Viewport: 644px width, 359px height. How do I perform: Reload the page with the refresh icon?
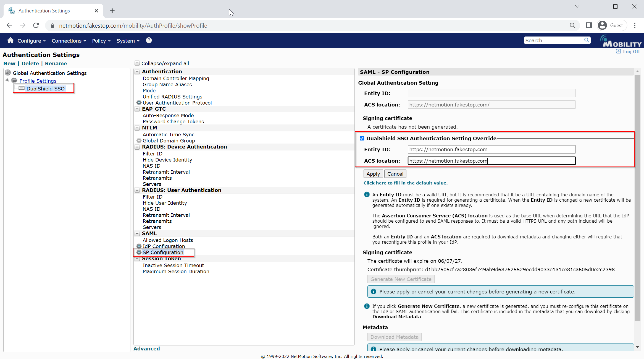point(36,25)
